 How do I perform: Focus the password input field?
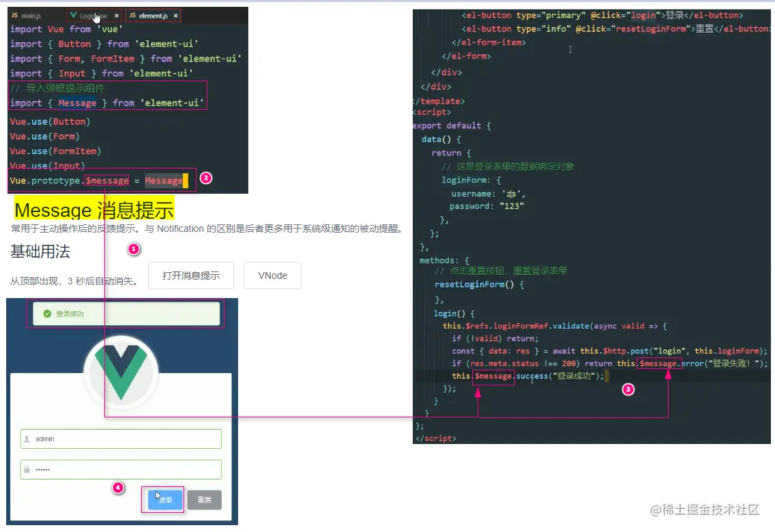(121, 469)
